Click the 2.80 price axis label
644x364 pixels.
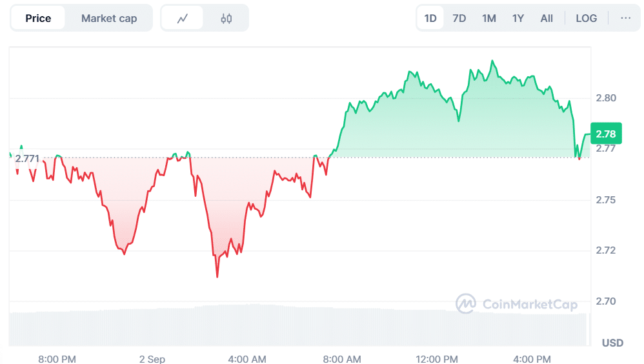pos(606,98)
